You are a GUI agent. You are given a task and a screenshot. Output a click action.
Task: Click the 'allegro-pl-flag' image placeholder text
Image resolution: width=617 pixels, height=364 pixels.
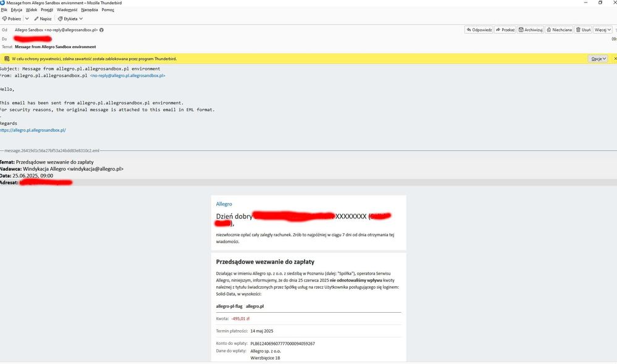click(x=229, y=306)
